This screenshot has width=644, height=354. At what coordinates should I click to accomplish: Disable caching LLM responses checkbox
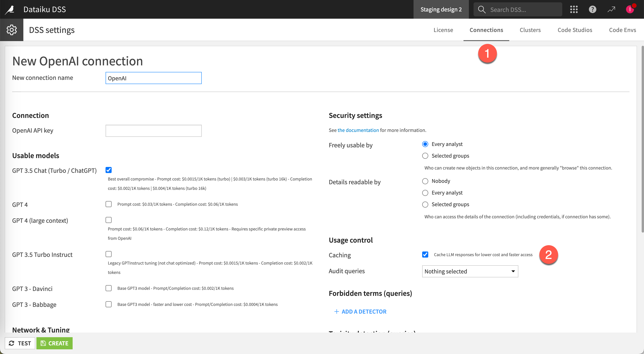pos(425,254)
